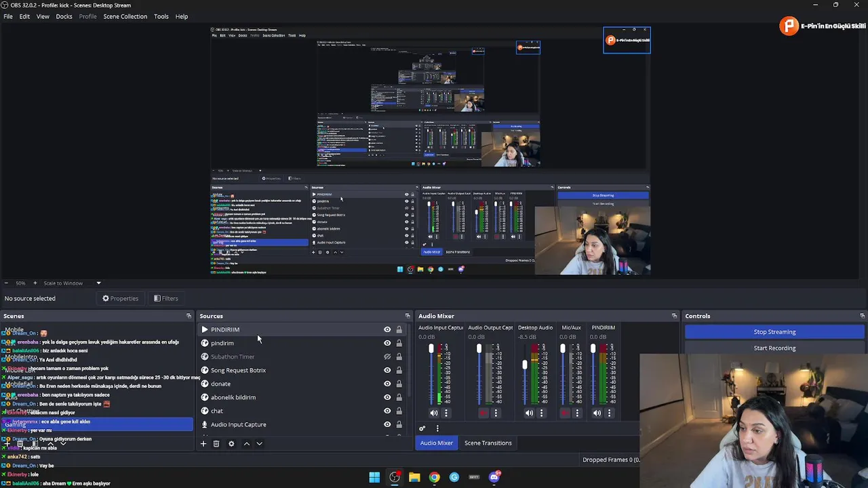Click the Mic/Aux volume fader

(x=562, y=348)
